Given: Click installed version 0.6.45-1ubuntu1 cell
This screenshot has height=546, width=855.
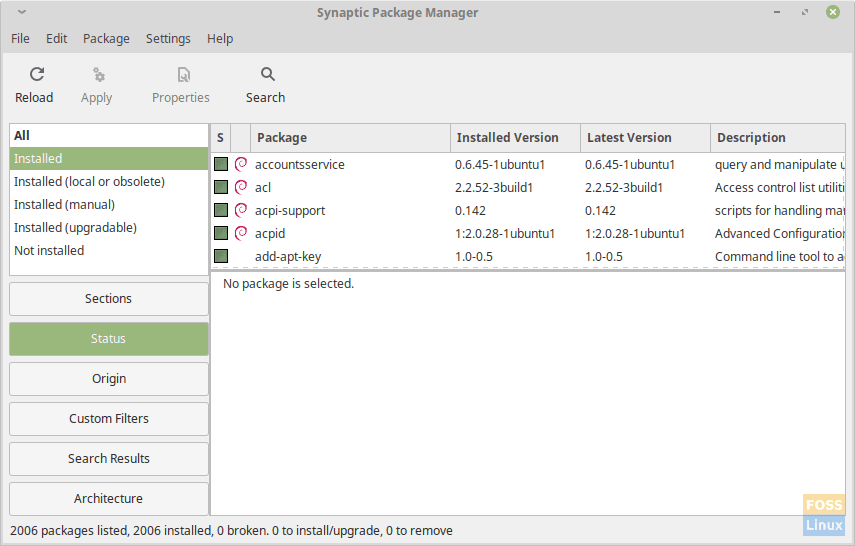Looking at the screenshot, I should pyautogui.click(x=500, y=165).
